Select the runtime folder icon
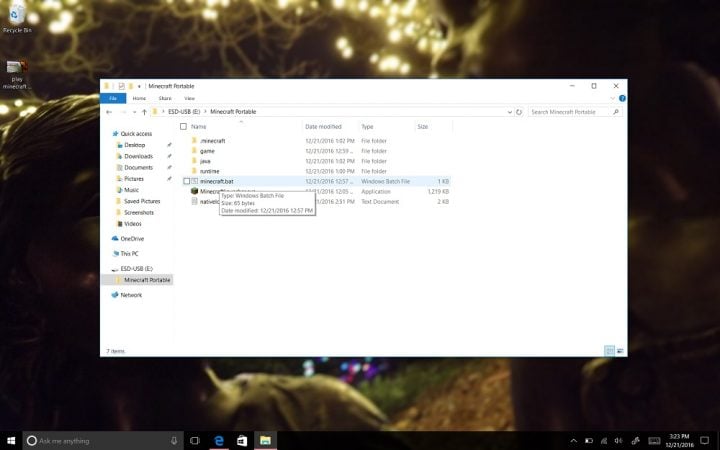The image size is (720, 450). 194,171
